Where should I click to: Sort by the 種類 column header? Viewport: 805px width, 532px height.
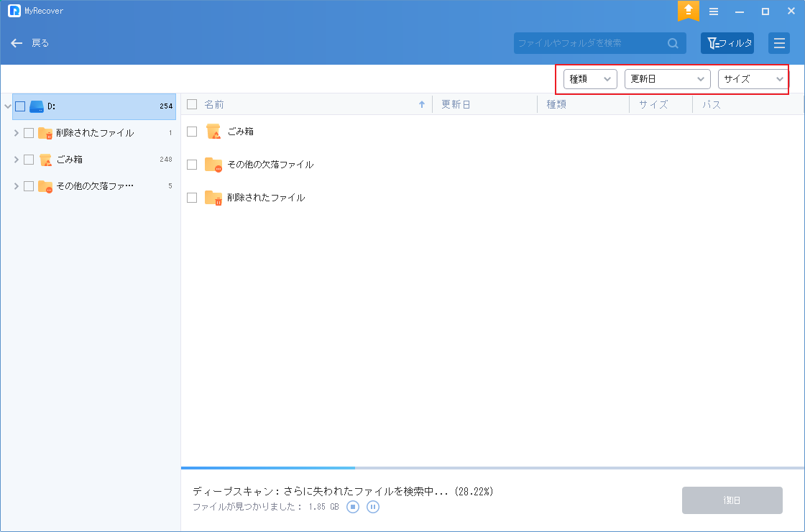click(556, 105)
